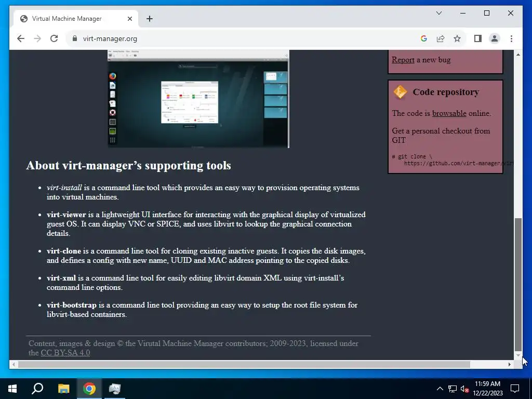Screen dimensions: 532x399
Task: Bookmark this page with star icon
Action: coord(457,38)
